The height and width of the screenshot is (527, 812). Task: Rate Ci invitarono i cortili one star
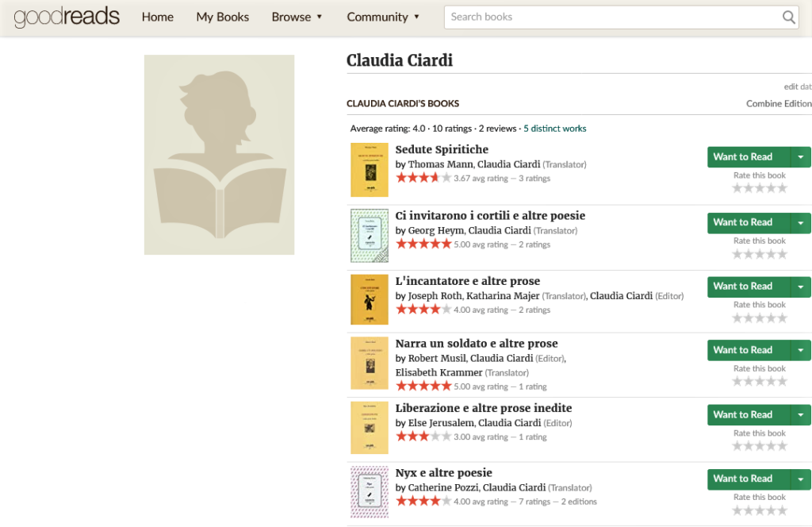(737, 254)
